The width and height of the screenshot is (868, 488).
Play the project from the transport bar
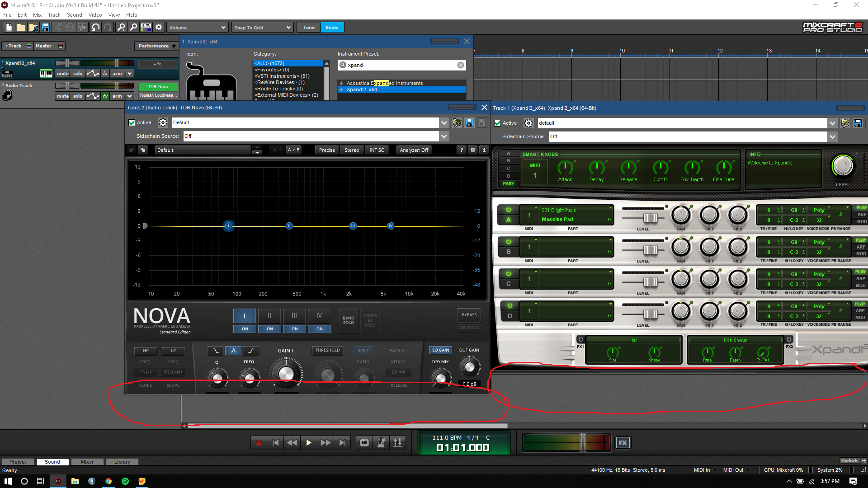coord(309,443)
